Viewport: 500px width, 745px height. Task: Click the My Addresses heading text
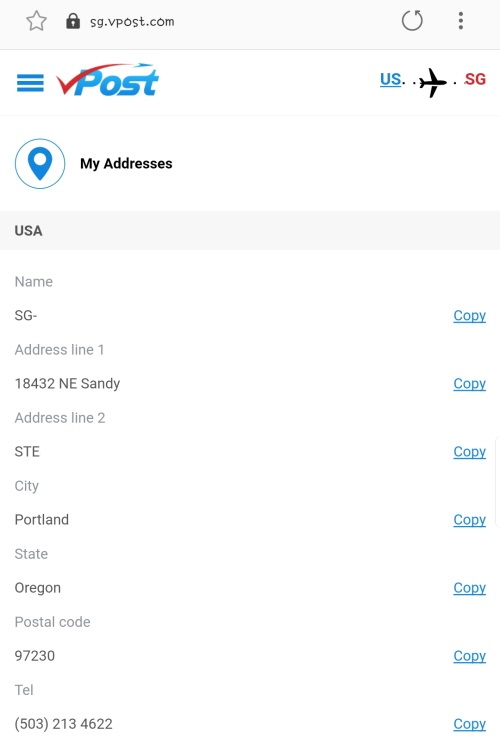point(126,163)
